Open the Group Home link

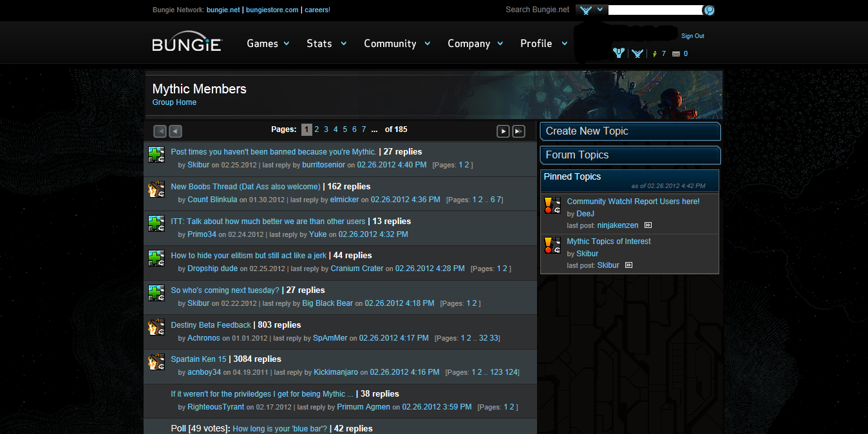[x=175, y=102]
